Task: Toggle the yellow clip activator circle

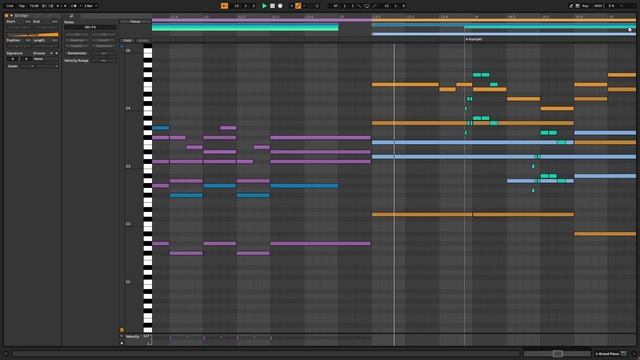Action: [6, 16]
